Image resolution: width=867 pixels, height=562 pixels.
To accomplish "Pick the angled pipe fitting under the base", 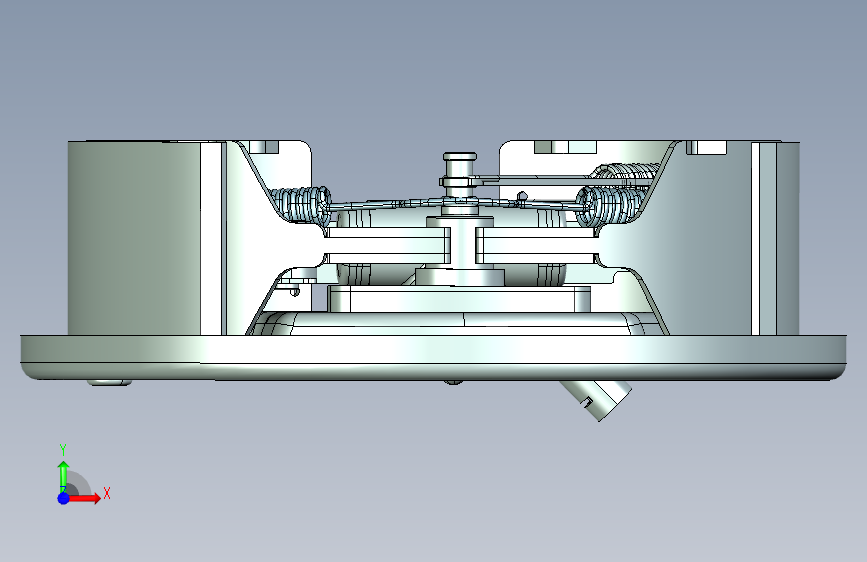I will coord(598,399).
